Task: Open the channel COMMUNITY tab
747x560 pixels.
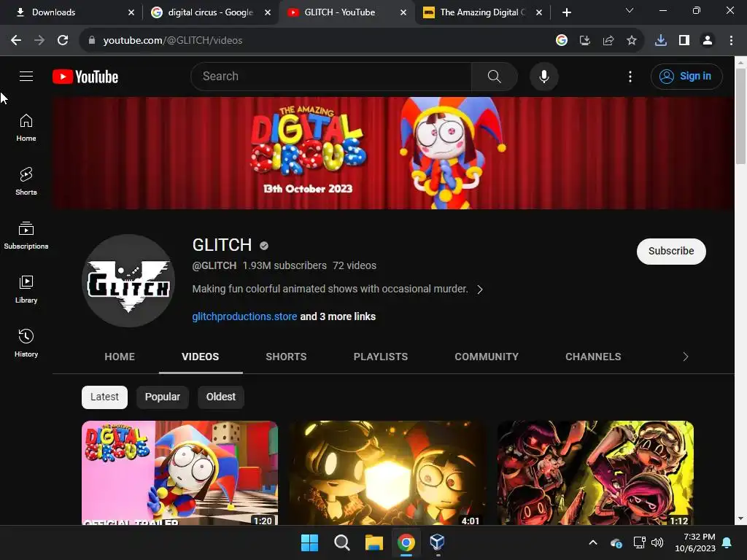Action: (x=487, y=357)
